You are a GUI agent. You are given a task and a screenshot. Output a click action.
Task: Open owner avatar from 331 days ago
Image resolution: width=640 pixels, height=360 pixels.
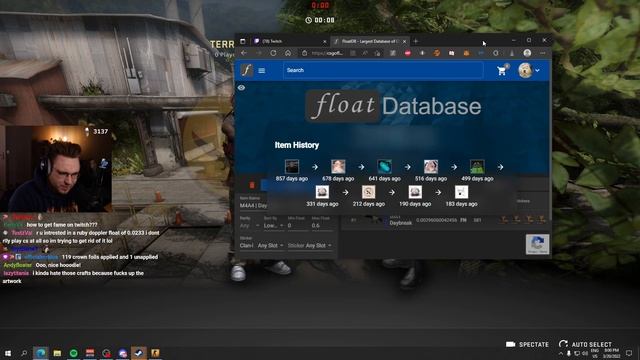[322, 192]
